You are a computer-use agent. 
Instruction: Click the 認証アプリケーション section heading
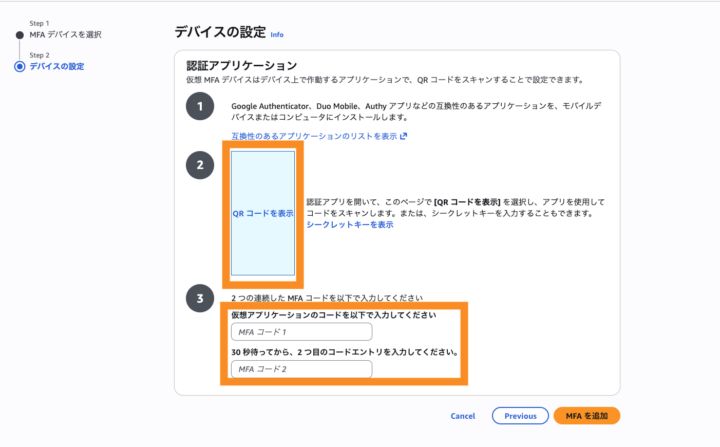pyautogui.click(x=242, y=65)
